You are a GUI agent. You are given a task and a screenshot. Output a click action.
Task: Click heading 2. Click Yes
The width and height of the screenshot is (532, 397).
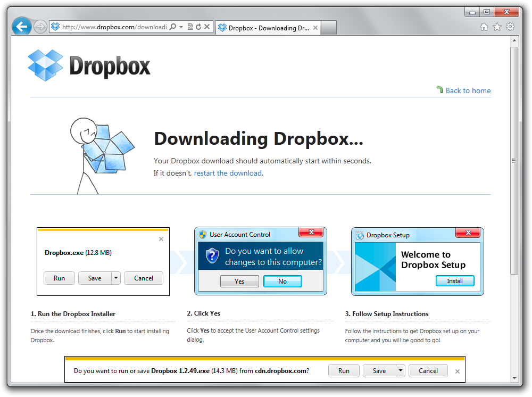click(x=204, y=313)
